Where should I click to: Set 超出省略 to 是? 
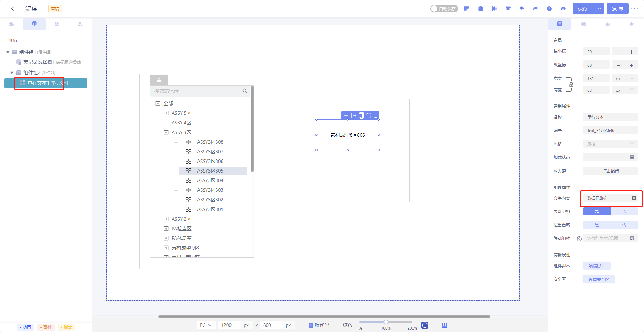pos(597,225)
